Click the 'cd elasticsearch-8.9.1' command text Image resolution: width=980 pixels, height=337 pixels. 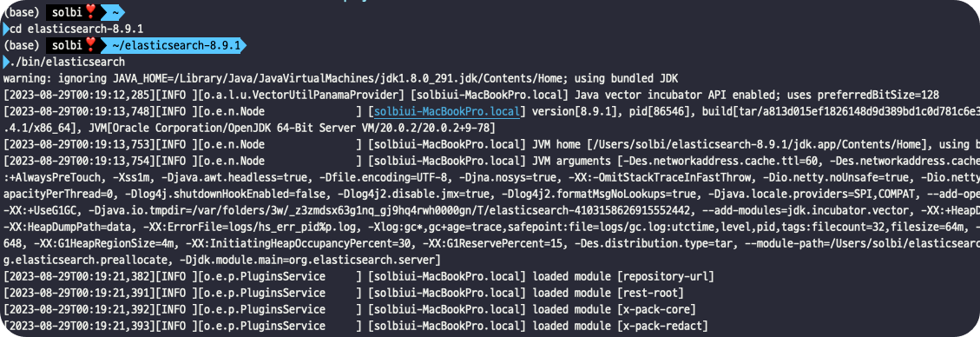tap(77, 29)
